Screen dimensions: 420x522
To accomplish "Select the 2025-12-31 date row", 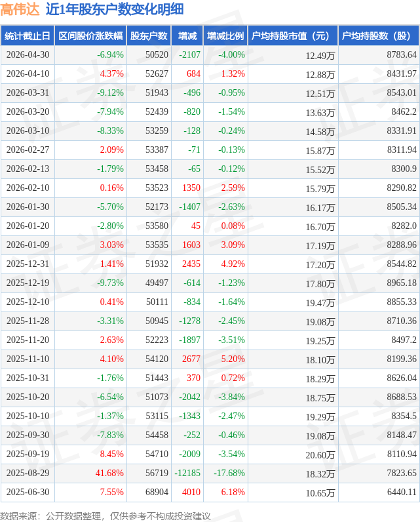I will tap(210, 264).
